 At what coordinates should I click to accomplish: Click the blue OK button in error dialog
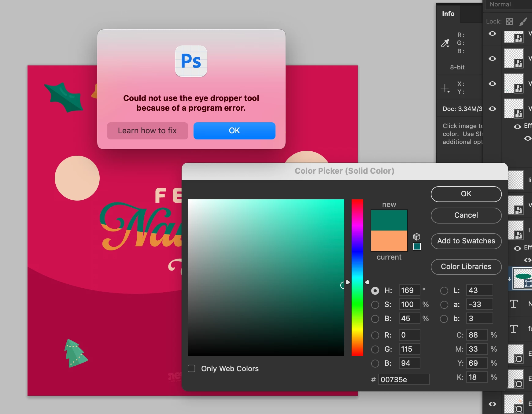pos(235,131)
